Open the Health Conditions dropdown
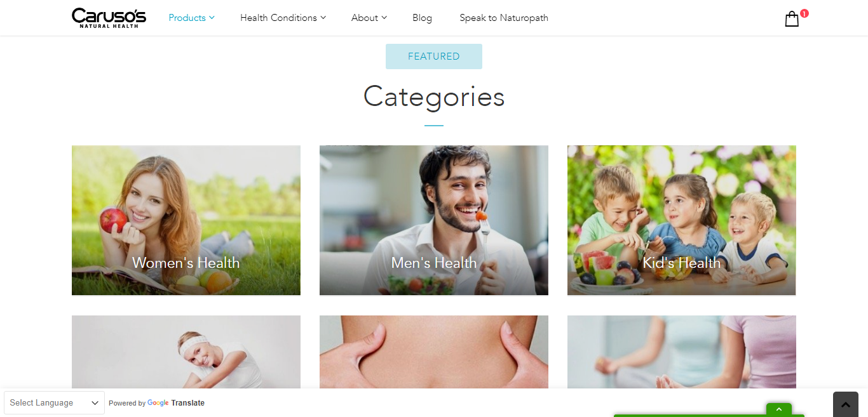This screenshot has width=868, height=417. tap(283, 18)
